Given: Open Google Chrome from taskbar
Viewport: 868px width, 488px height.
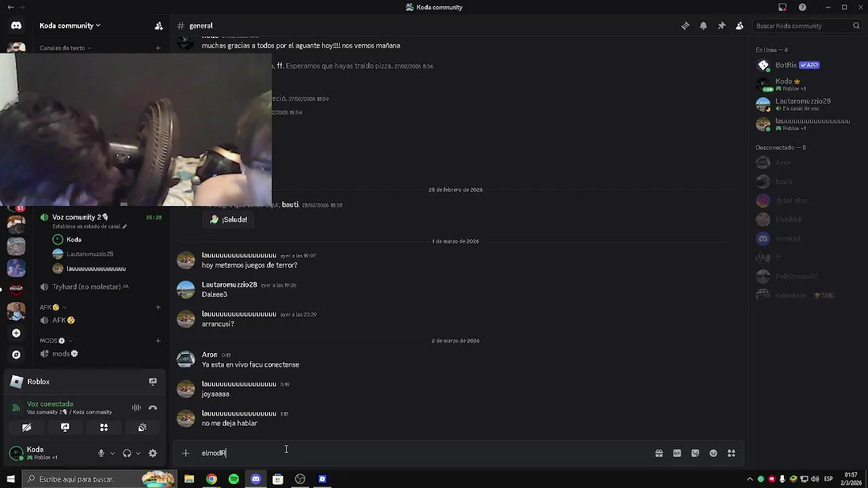Looking at the screenshot, I should pyautogui.click(x=212, y=479).
